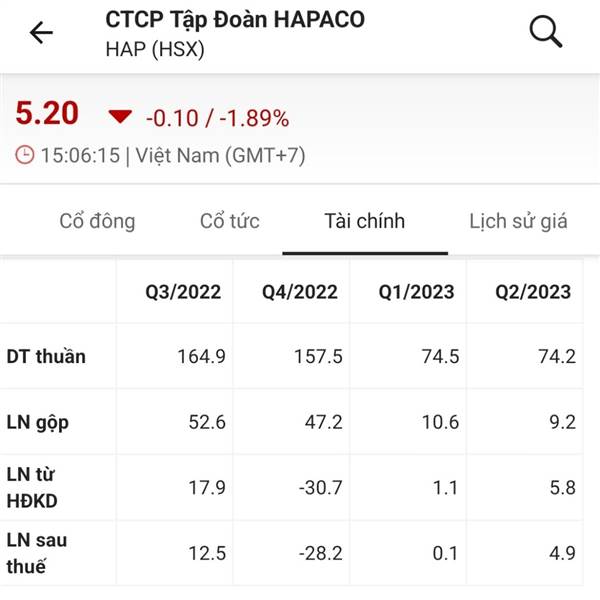This screenshot has width=600, height=600.
Task: Go to the Lịch sử giá tab
Action: (518, 221)
